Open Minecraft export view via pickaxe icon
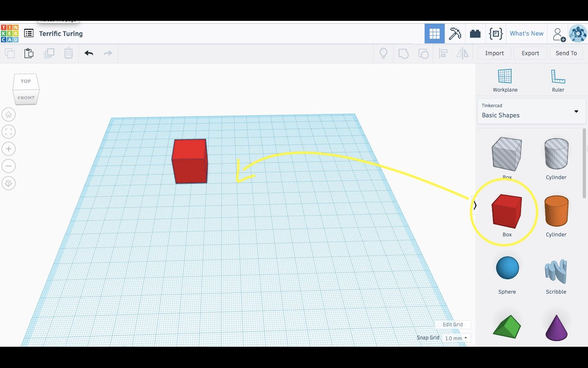The width and height of the screenshot is (588, 368). pos(455,34)
